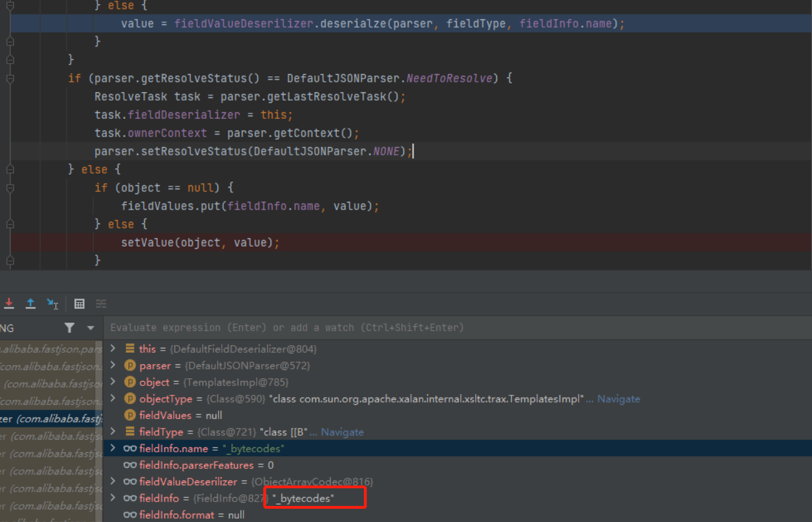Click the 'setValue(object, value);' breakpoint line

coord(200,243)
